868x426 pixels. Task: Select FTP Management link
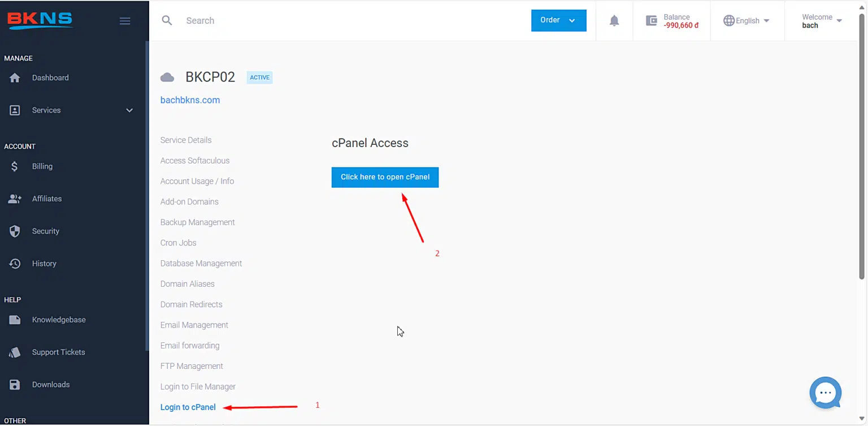click(x=192, y=367)
